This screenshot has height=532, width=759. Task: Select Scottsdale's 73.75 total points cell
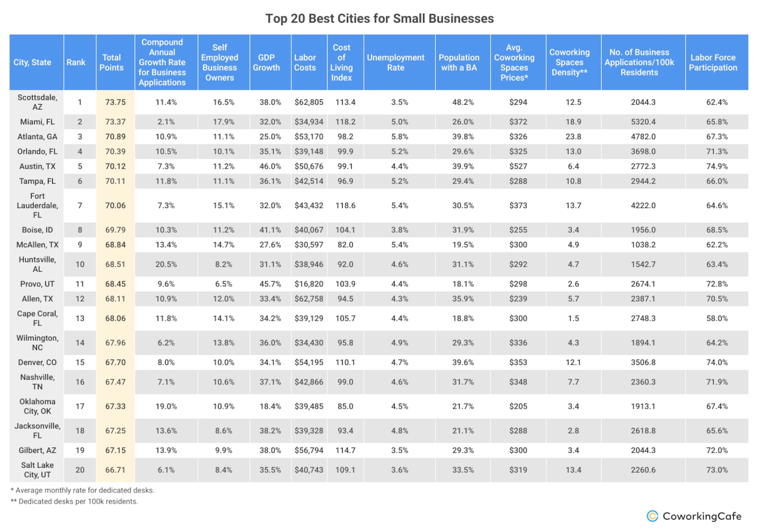click(115, 102)
